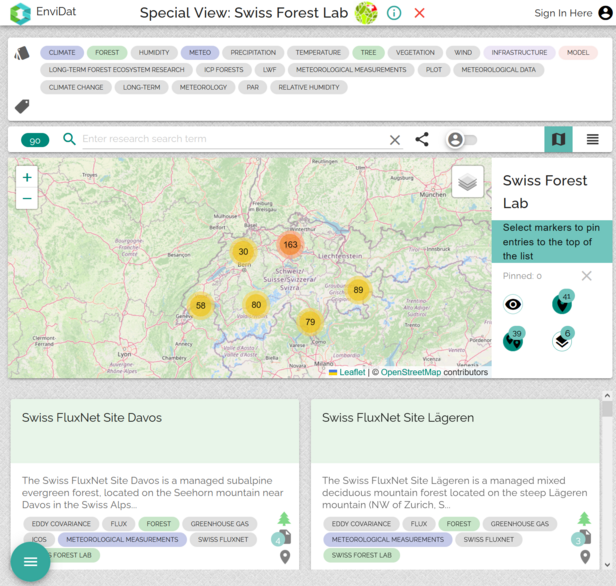
Task: Select the HUMIDITY keyword tag
Action: 154,52
